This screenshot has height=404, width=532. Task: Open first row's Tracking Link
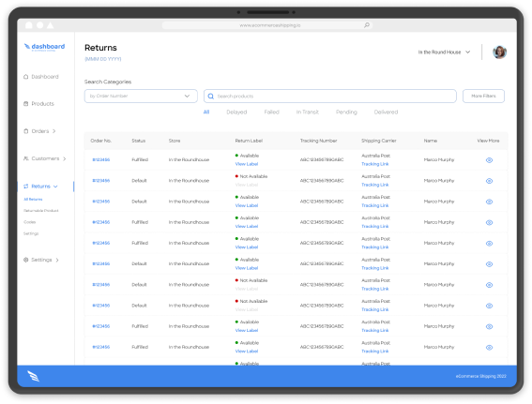[x=375, y=164]
